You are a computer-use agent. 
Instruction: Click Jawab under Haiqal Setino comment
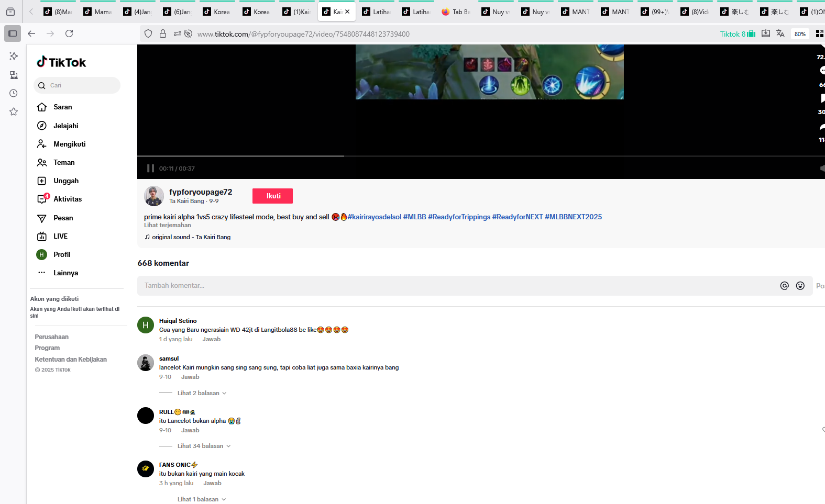pyautogui.click(x=212, y=339)
